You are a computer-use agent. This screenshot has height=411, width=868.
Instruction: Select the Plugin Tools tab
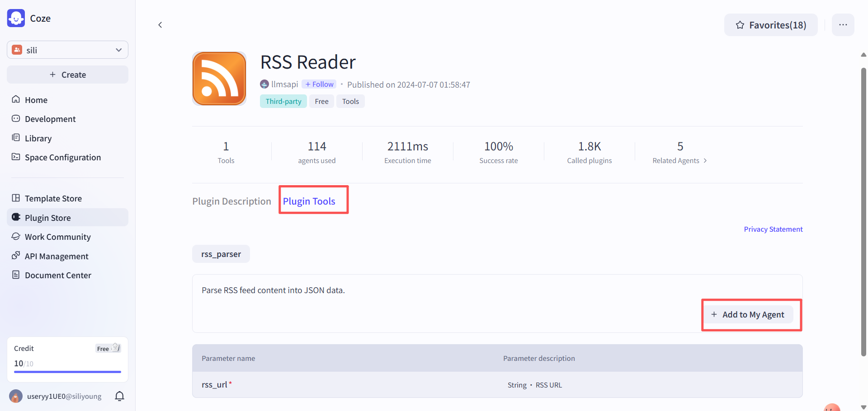(x=309, y=201)
